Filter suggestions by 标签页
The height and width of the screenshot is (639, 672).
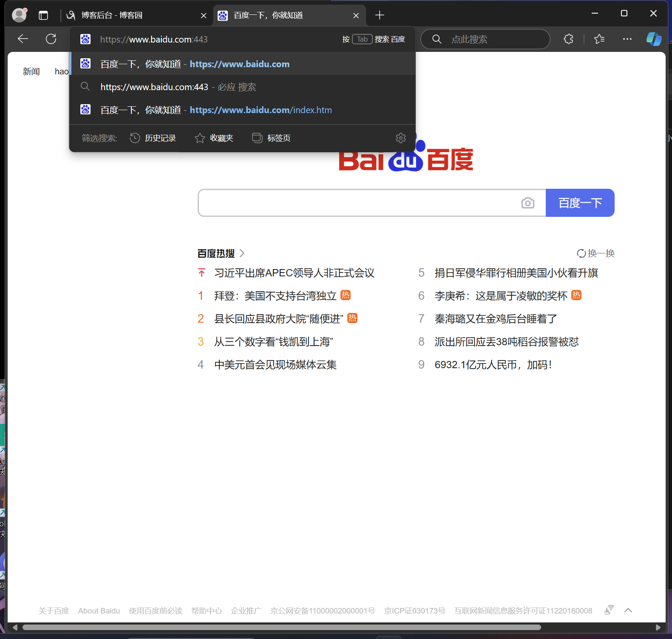click(x=272, y=138)
